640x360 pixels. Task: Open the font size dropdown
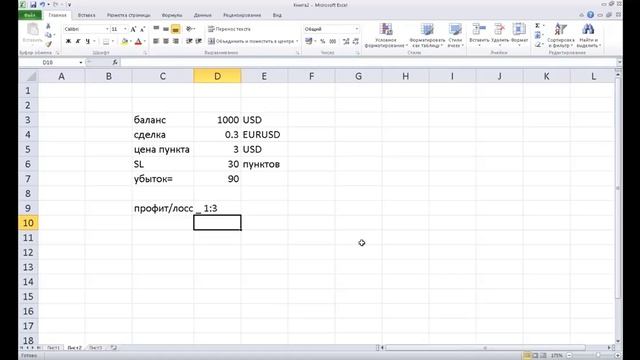tap(125, 29)
